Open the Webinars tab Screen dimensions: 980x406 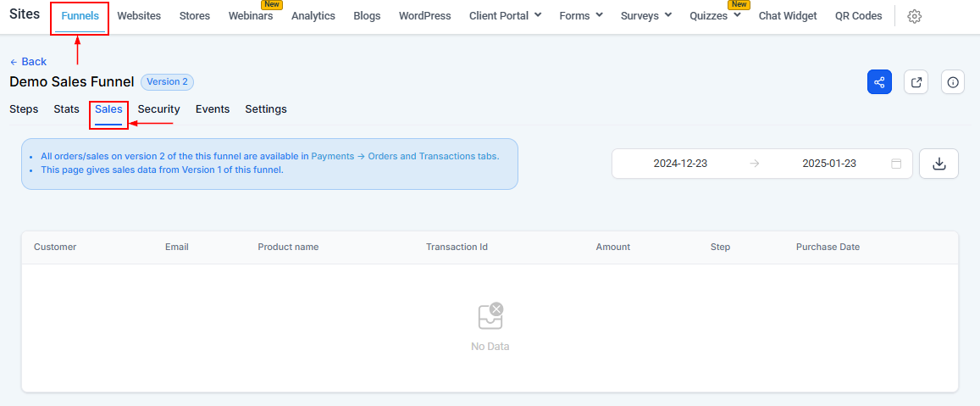coord(251,15)
